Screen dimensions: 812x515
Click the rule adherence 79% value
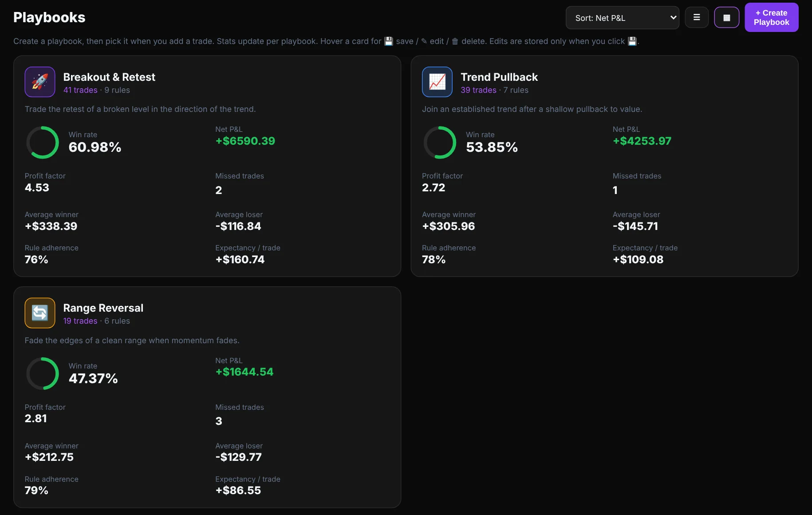36,491
